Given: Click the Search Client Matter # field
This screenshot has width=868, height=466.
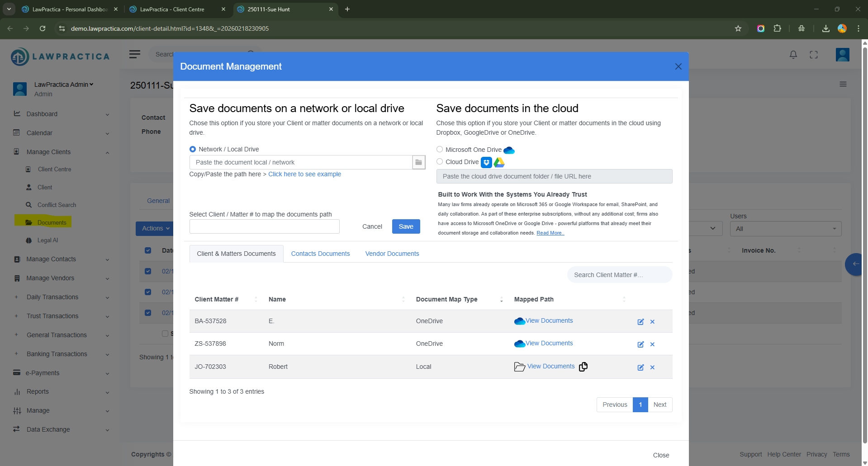Looking at the screenshot, I should 619,275.
